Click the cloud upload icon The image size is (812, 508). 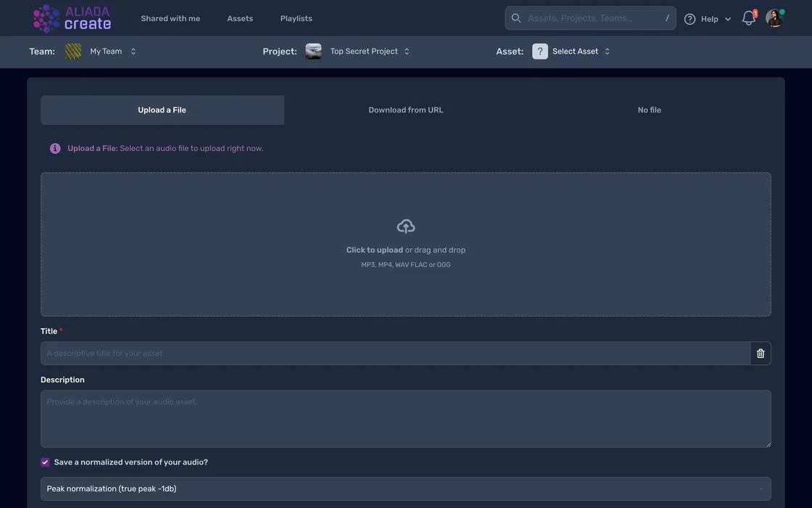tap(406, 226)
